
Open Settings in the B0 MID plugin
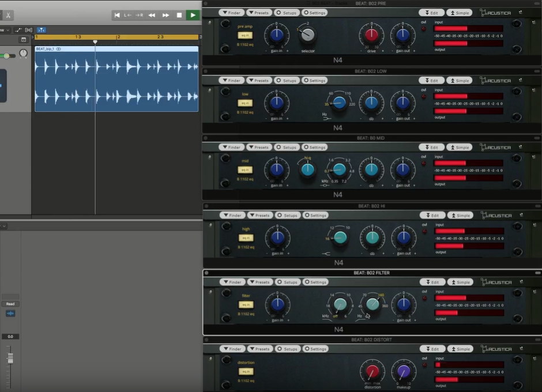tap(314, 147)
